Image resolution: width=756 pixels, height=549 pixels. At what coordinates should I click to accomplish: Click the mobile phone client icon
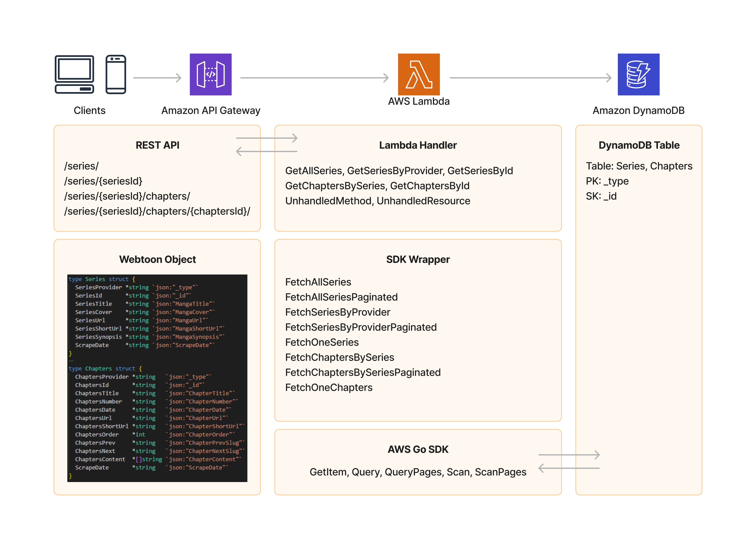[x=116, y=74]
